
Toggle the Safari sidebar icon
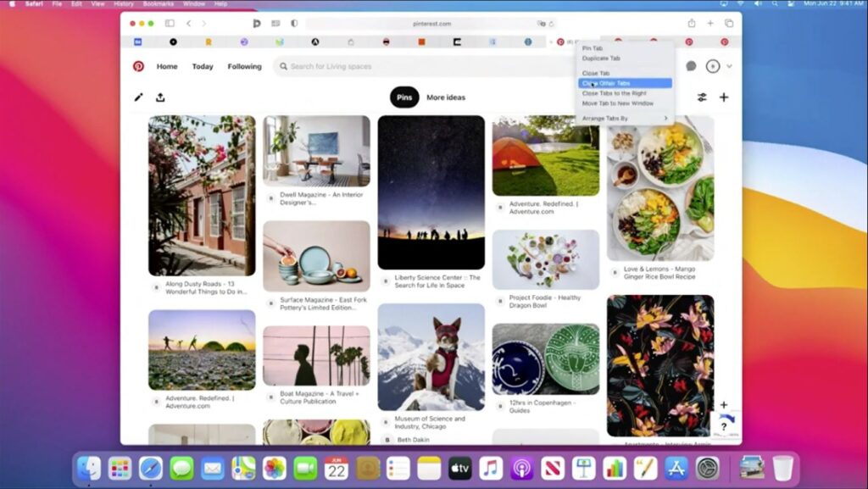pyautogui.click(x=170, y=24)
